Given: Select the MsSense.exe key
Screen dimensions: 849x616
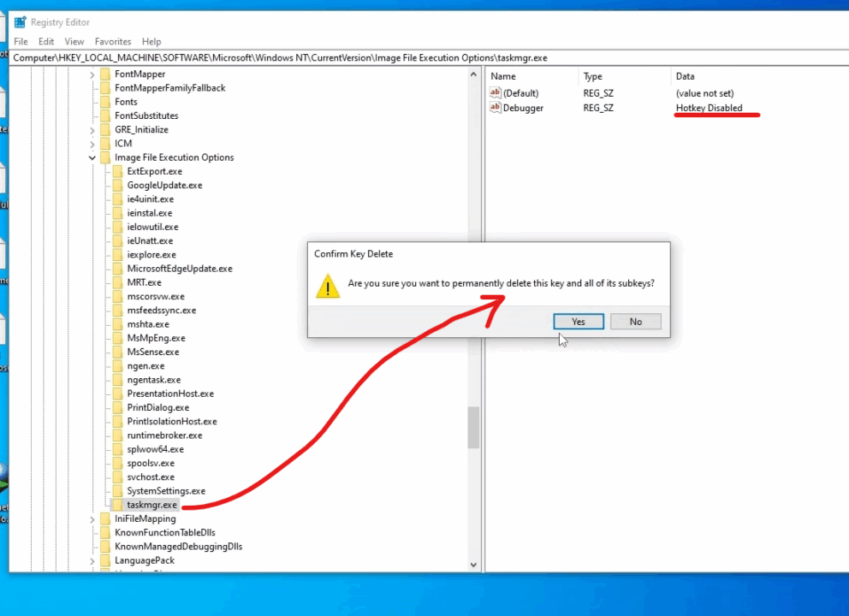Looking at the screenshot, I should point(153,352).
